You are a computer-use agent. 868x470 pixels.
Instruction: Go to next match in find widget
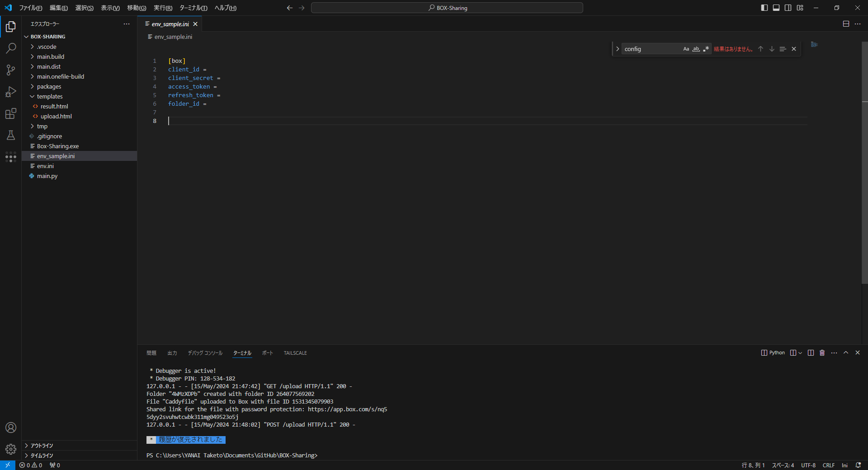pyautogui.click(x=772, y=49)
